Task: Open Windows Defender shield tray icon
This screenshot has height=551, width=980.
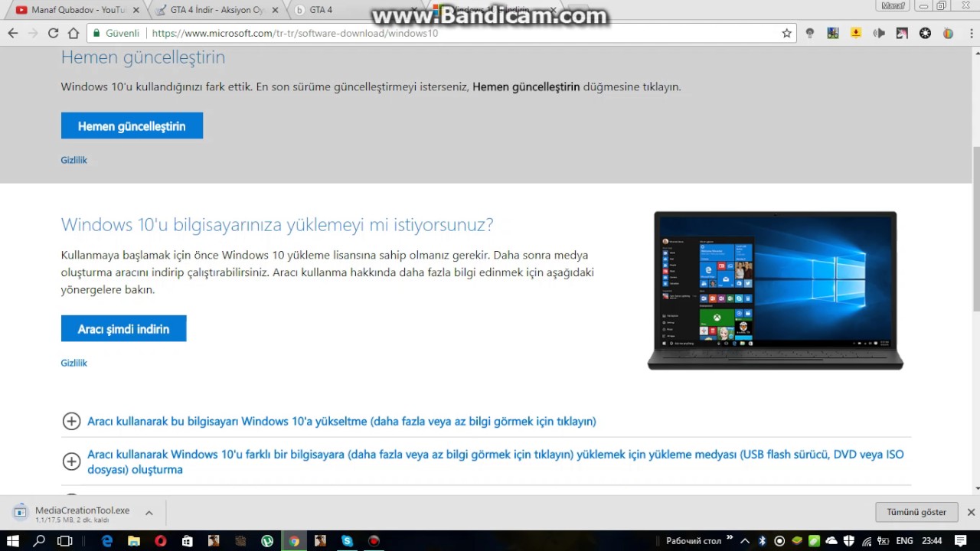Action: pos(849,540)
